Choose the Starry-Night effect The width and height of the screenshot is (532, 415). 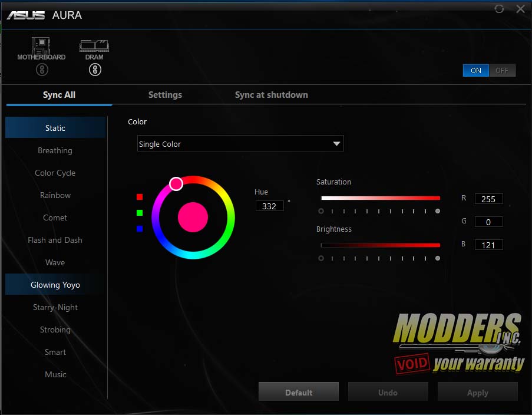click(x=55, y=307)
